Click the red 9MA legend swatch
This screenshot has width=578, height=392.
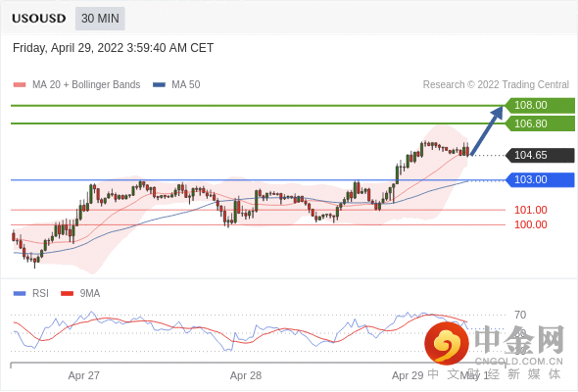pyautogui.click(x=67, y=294)
